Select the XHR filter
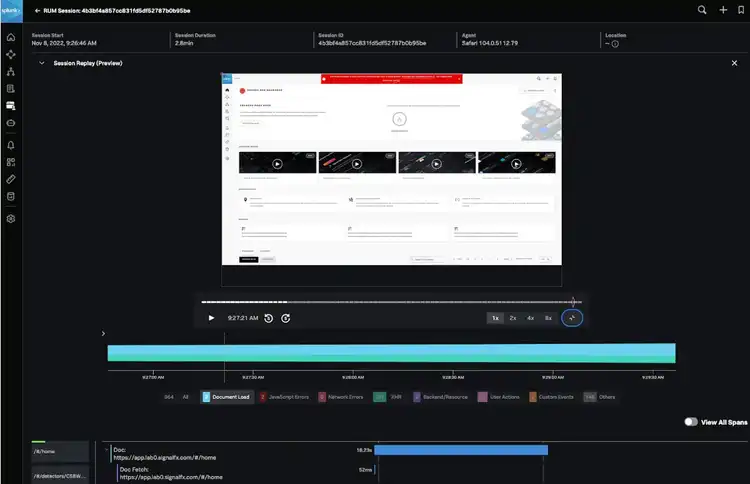Image resolution: width=750 pixels, height=484 pixels. 387,397
